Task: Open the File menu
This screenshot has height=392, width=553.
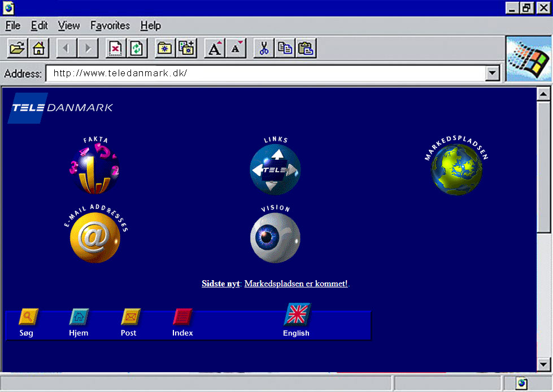Action: tap(12, 26)
